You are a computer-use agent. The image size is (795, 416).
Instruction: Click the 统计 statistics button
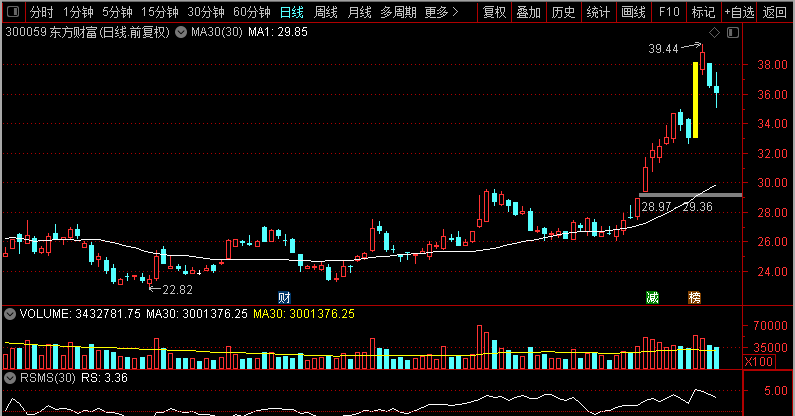(598, 12)
